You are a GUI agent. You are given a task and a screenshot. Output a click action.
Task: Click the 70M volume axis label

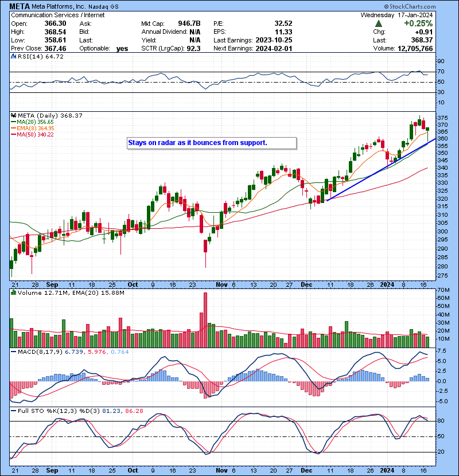point(444,290)
